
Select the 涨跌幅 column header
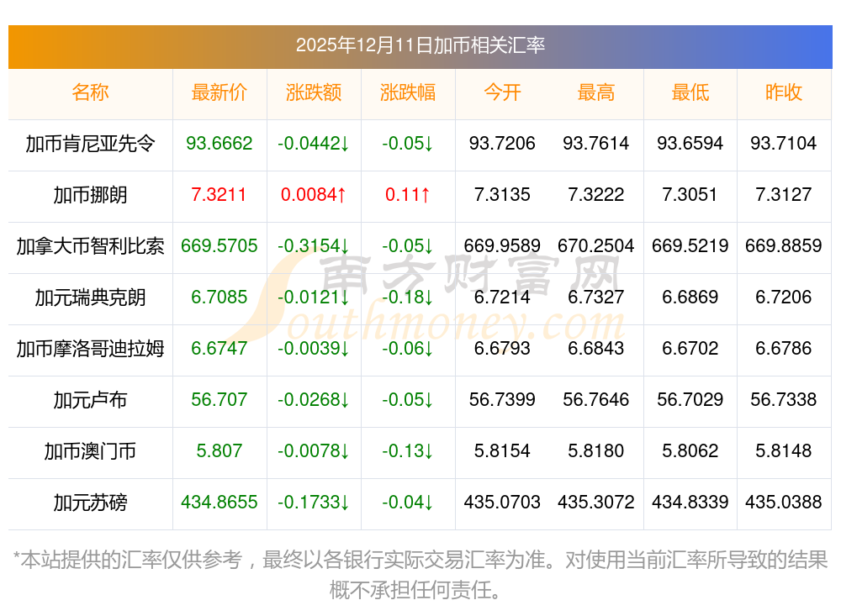pyautogui.click(x=408, y=92)
